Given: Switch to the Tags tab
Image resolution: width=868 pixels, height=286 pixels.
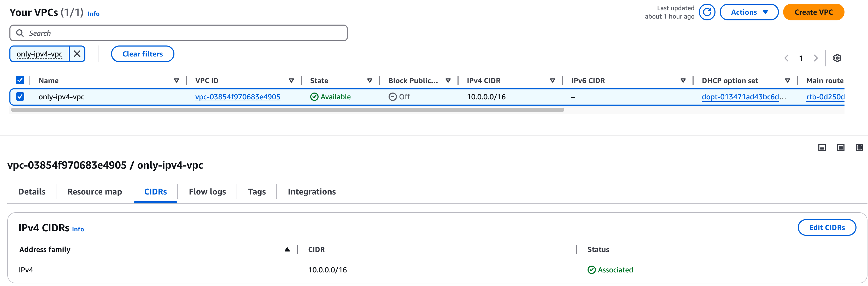Looking at the screenshot, I should tap(257, 192).
